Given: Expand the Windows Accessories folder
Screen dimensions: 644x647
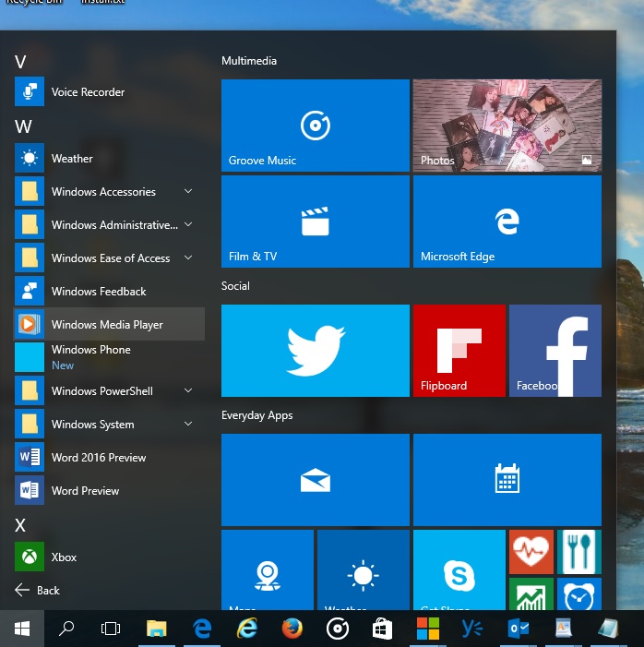Looking at the screenshot, I should tap(109, 191).
